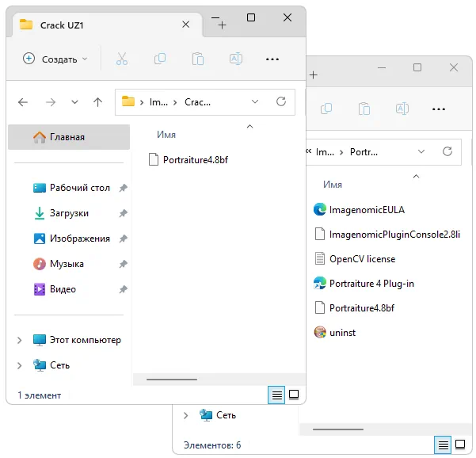Screen dimensions: 476x458
Task: Select ImagenomicEULA file
Action: pos(360,210)
